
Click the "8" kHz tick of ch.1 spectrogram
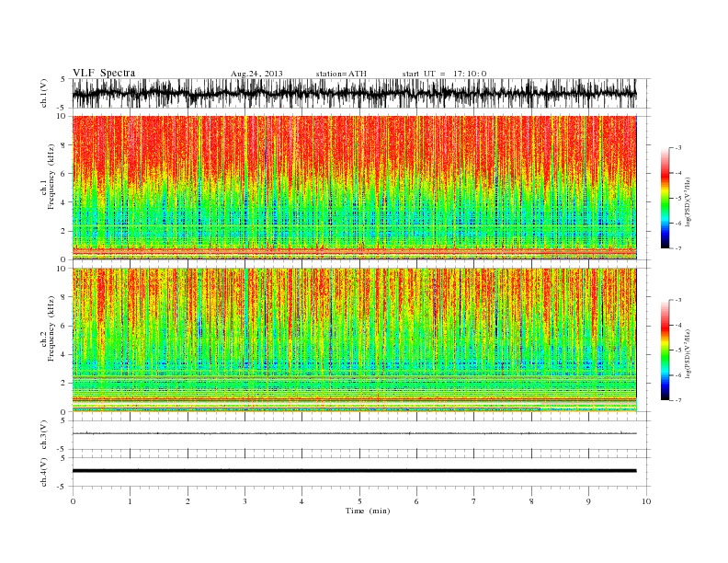[64, 145]
